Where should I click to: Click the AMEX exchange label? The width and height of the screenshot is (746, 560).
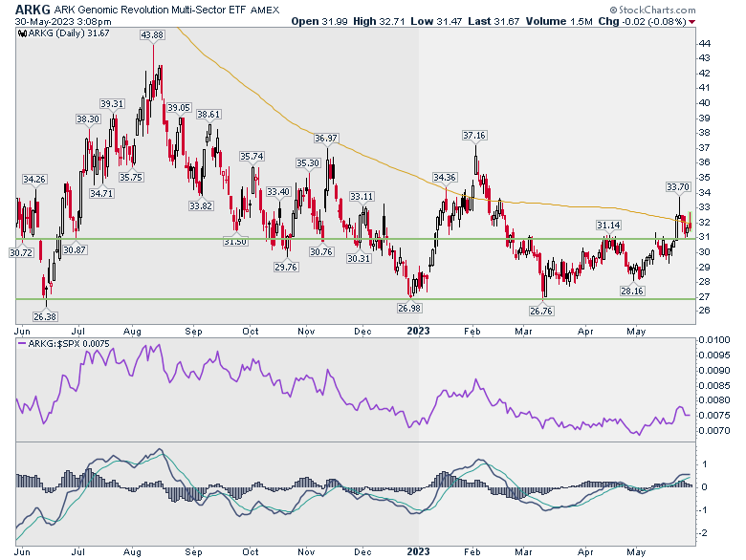tap(265, 10)
